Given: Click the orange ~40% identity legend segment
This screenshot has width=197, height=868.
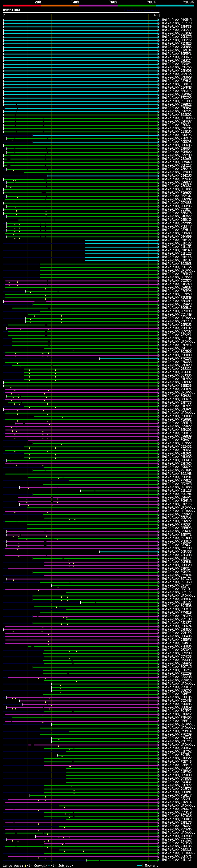Looking at the screenshot, I should pyautogui.click(x=60, y=6).
